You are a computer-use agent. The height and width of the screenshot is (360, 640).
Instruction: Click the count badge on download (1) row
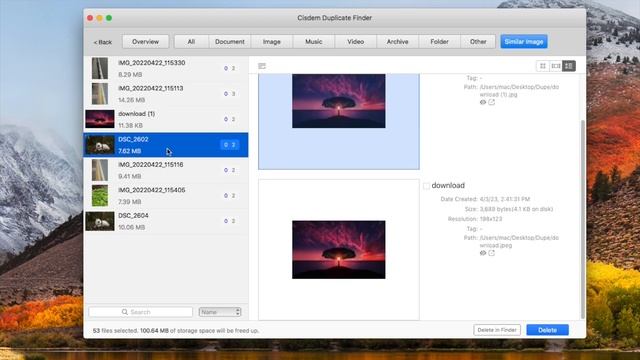pos(229,119)
